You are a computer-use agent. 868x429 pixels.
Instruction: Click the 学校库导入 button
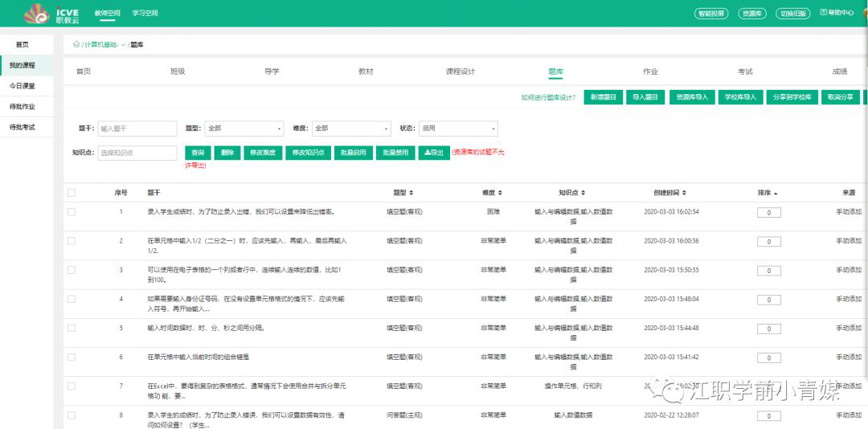click(x=741, y=97)
